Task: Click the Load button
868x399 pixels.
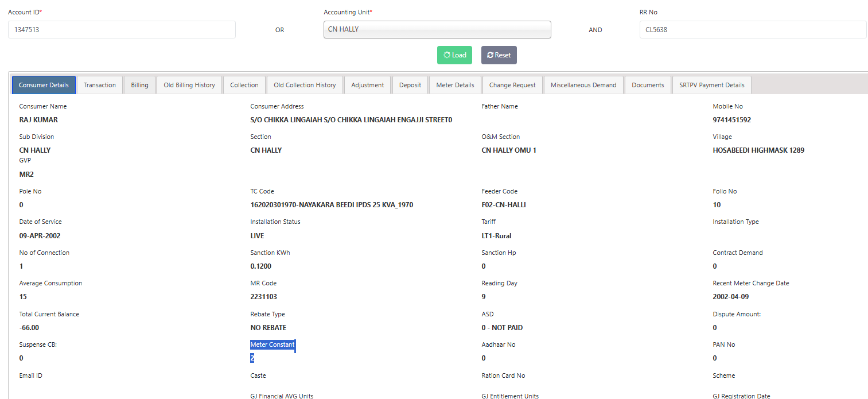Action: 454,55
